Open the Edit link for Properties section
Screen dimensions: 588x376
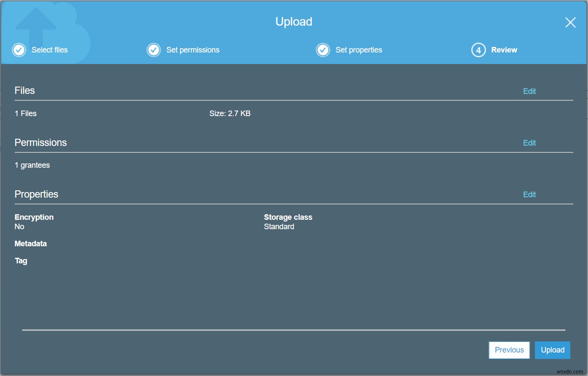click(x=529, y=194)
